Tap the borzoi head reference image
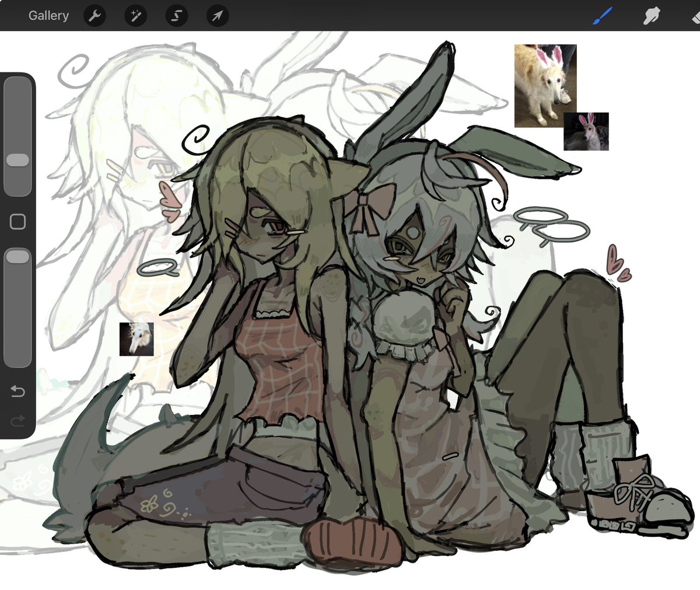This screenshot has width=700, height=590. 136,339
